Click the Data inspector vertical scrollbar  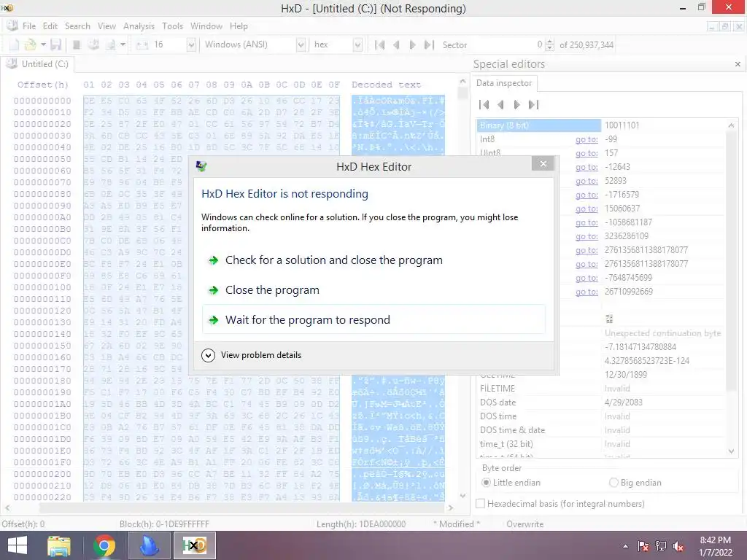(731, 288)
